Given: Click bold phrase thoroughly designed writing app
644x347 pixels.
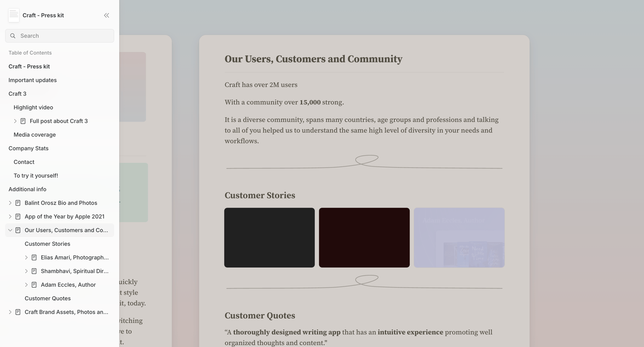Looking at the screenshot, I should coord(287,332).
